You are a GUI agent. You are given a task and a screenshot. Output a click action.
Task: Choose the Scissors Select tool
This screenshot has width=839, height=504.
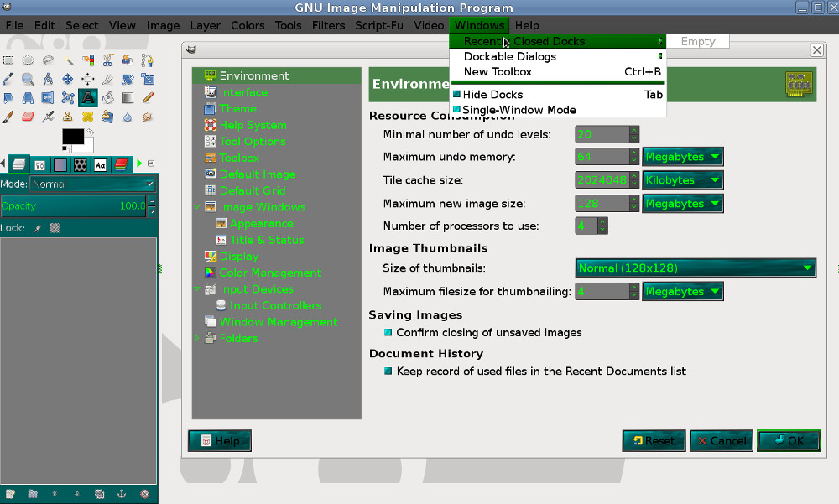coord(107,60)
